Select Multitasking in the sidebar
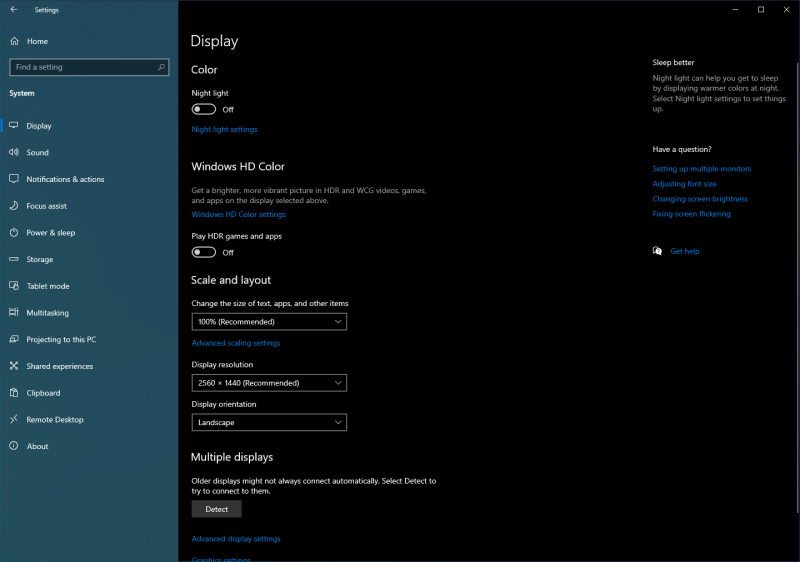This screenshot has height=562, width=800. coord(48,313)
